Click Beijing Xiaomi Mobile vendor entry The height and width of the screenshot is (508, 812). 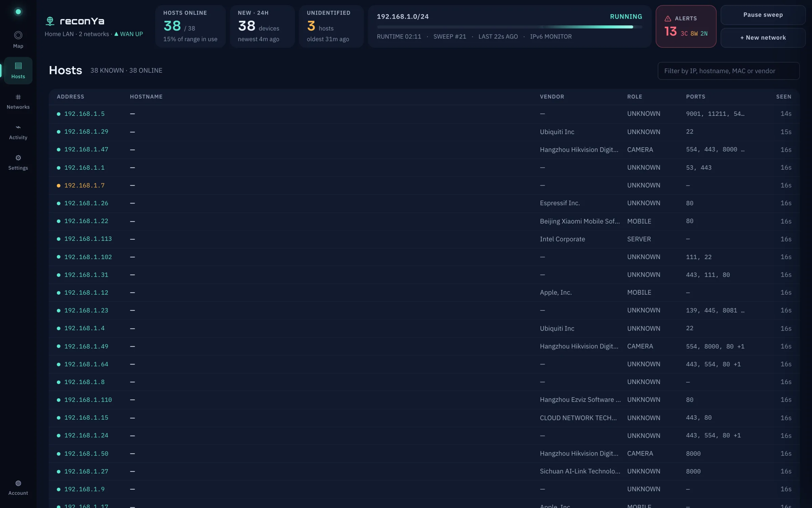pos(580,221)
